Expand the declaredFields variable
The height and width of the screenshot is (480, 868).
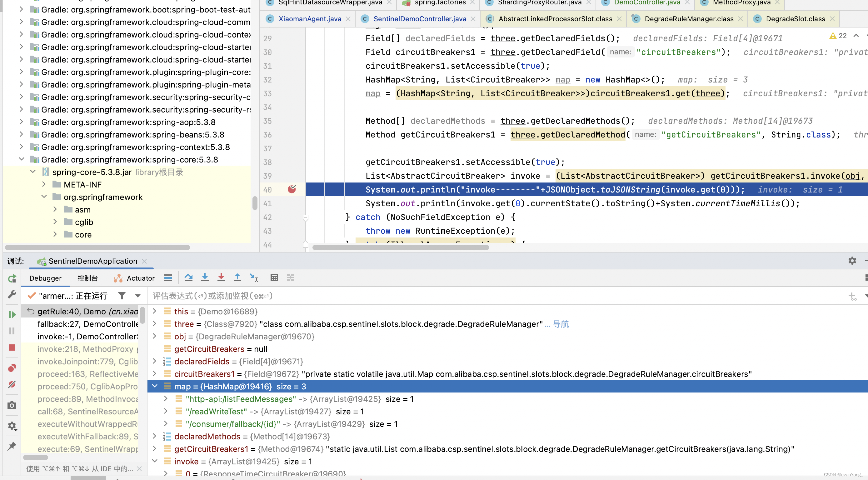point(155,361)
